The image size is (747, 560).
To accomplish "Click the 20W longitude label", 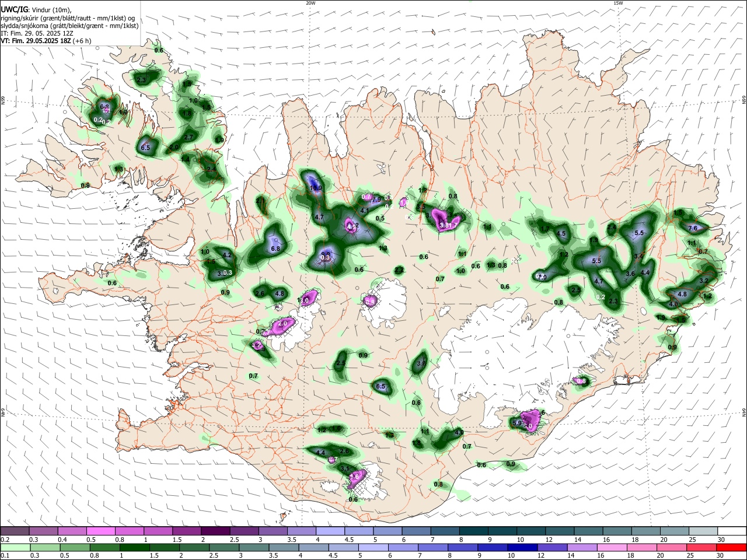I will [310, 3].
